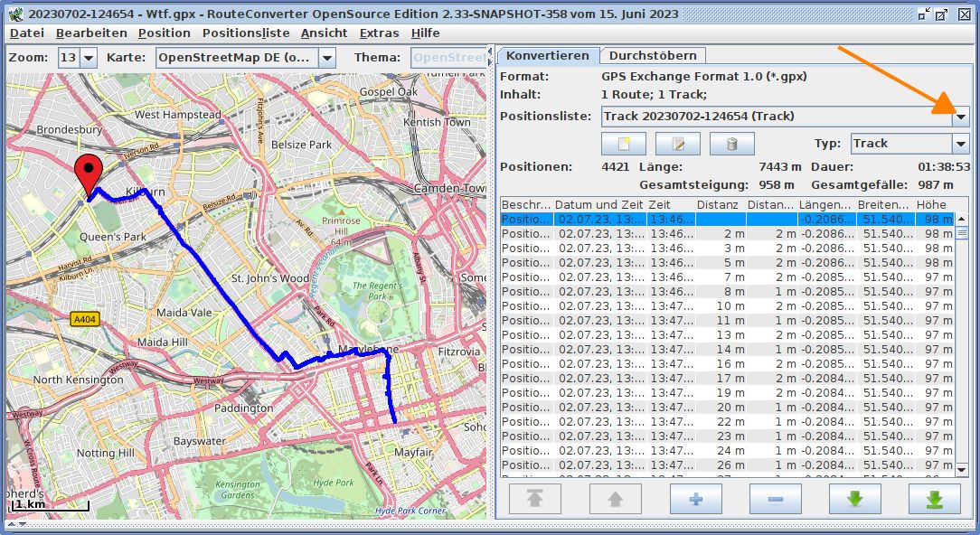Move selected position down one step
This screenshot has width=980, height=535.
[x=854, y=499]
